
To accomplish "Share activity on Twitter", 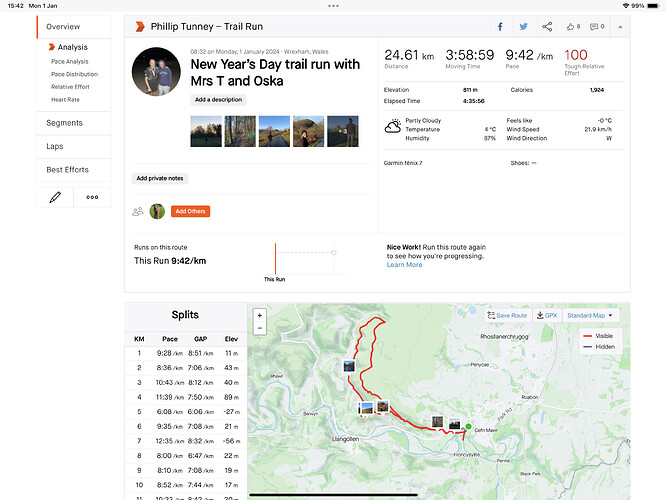I will point(523,27).
